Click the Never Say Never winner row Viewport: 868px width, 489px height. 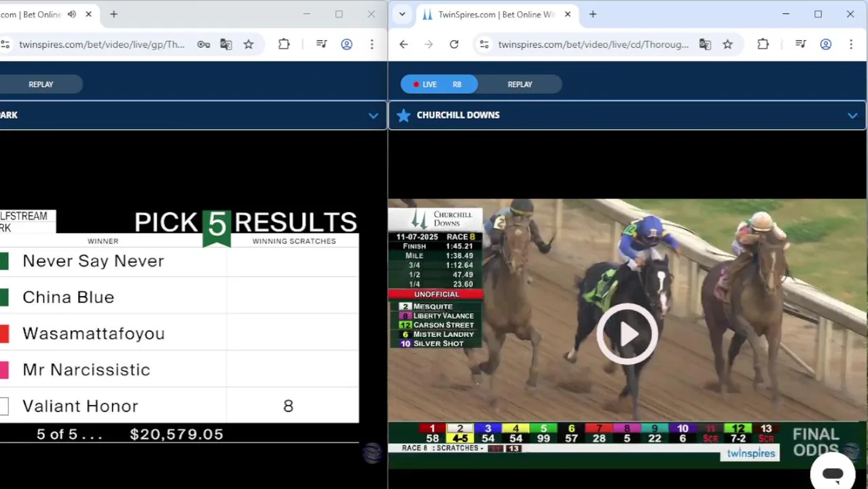point(179,261)
